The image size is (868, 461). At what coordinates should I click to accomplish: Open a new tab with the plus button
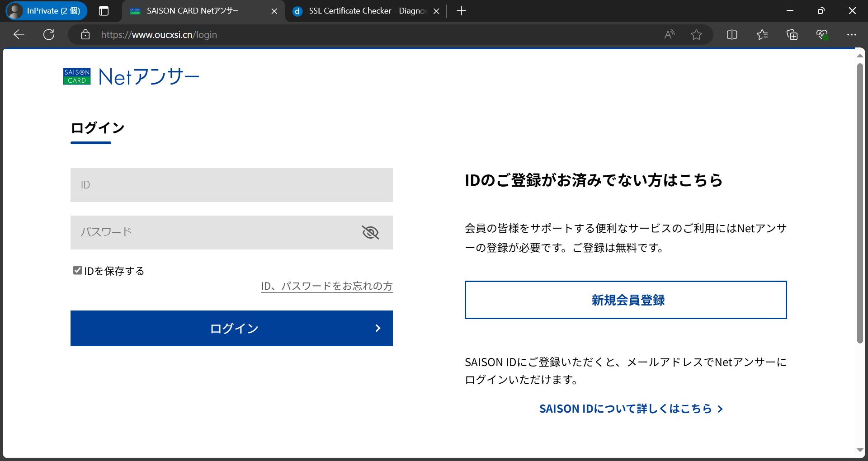[461, 11]
